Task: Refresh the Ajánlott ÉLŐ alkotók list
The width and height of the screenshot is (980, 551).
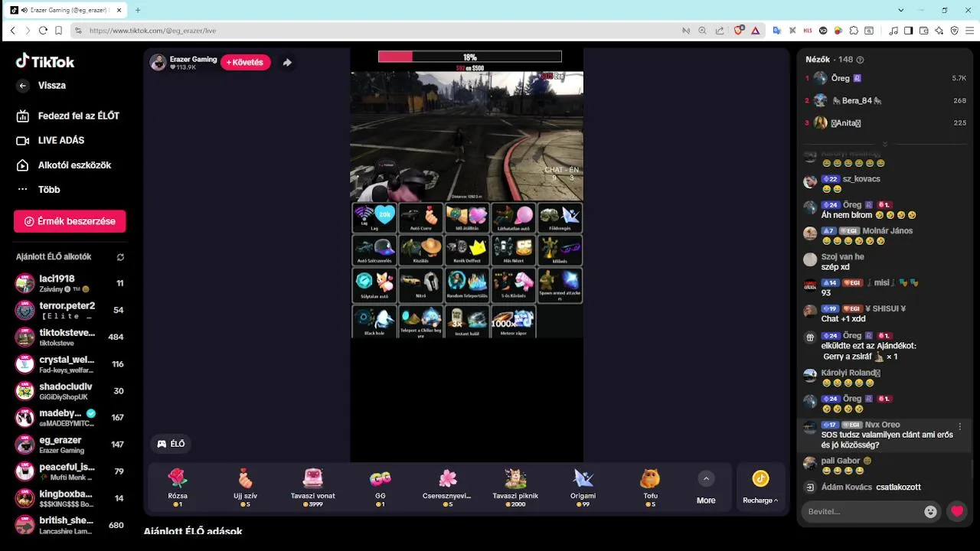Action: [120, 257]
